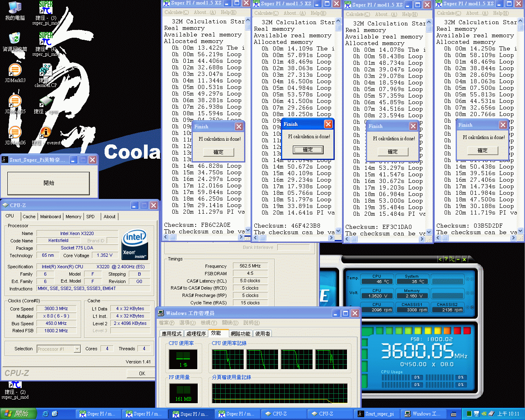This screenshot has height=420, width=525.
Task: Click OK button in CPU-Z window
Action: tap(142, 373)
